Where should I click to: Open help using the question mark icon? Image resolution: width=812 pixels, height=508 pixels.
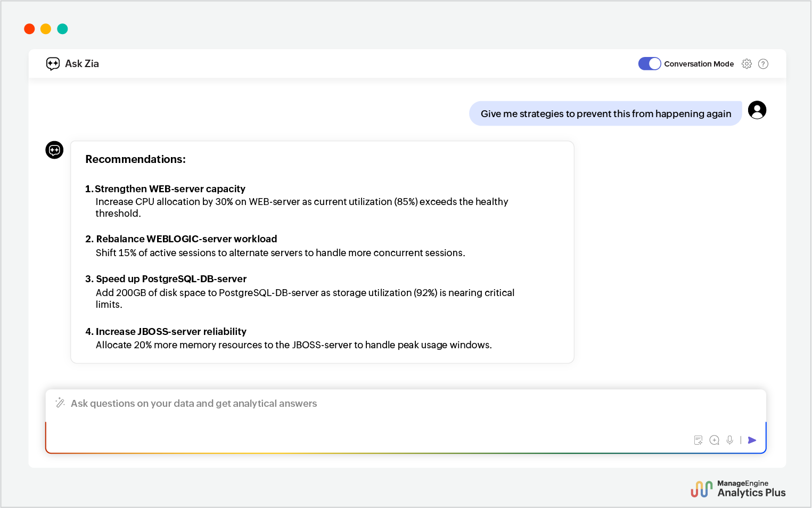763,63
